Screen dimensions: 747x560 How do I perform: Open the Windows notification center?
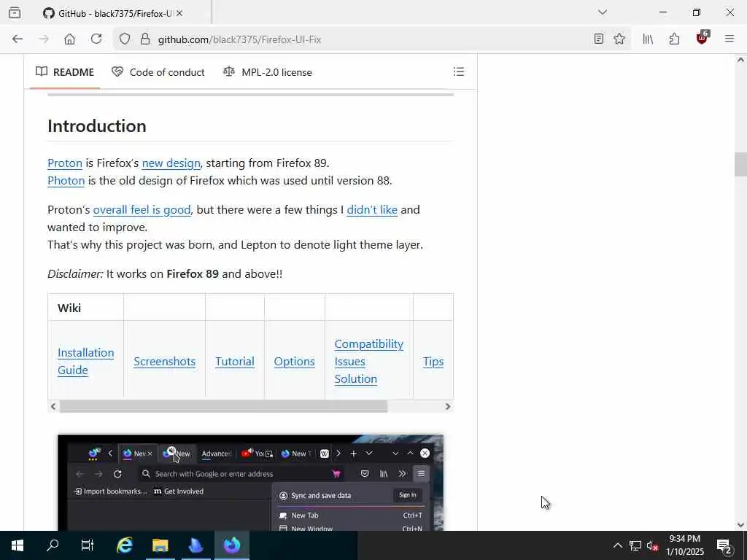click(x=724, y=545)
